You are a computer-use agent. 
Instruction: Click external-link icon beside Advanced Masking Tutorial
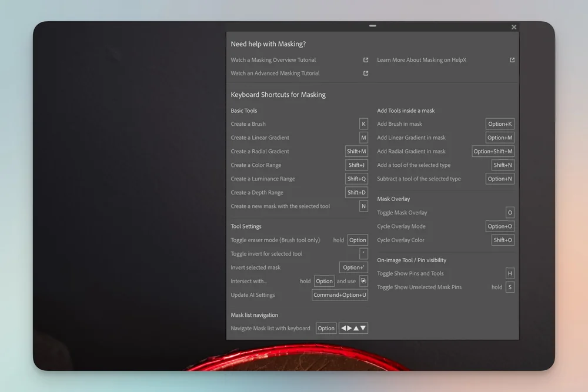pyautogui.click(x=366, y=73)
